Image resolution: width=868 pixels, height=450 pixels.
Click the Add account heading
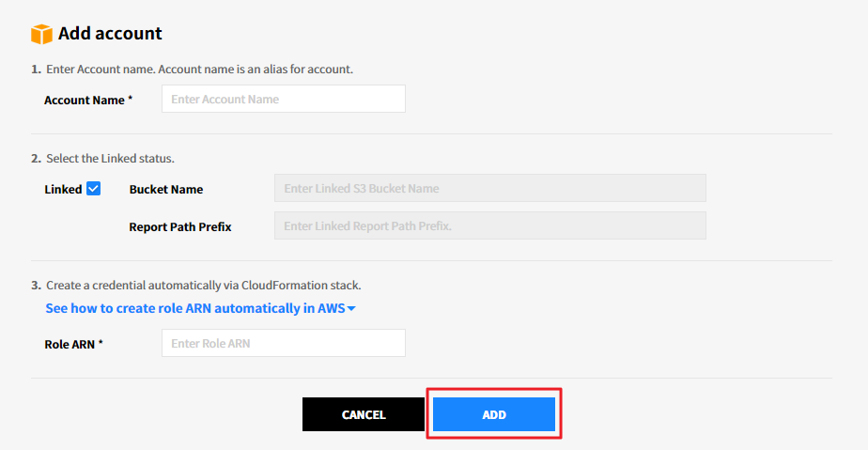(110, 34)
